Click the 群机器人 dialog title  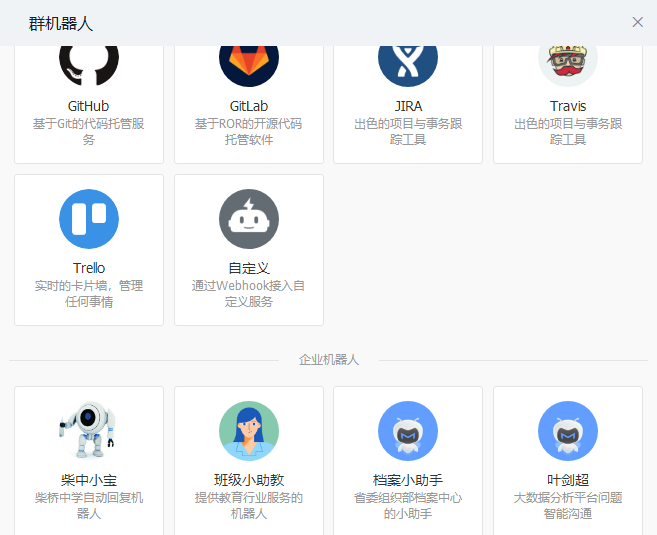tap(61, 23)
